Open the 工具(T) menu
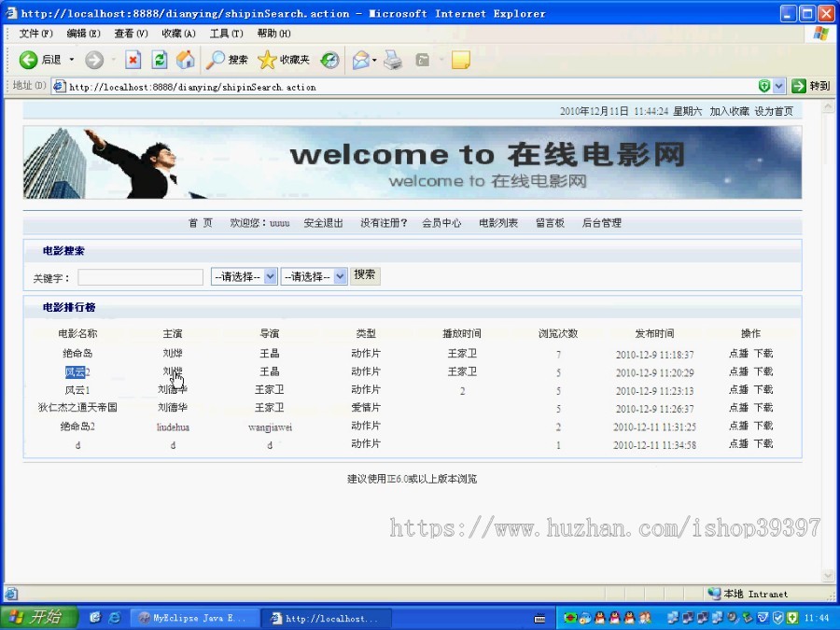Screen dimensions: 840x630 click(227, 34)
